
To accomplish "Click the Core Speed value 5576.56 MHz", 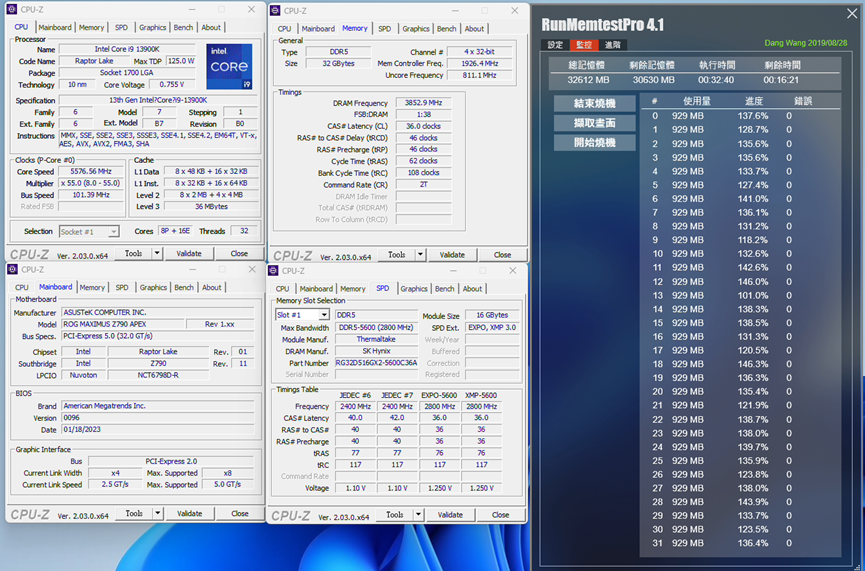I will tap(91, 172).
